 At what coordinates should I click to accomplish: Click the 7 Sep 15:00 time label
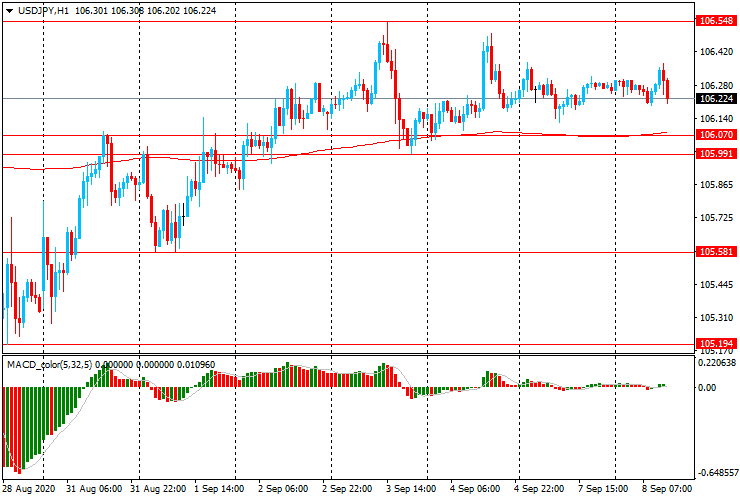point(603,488)
